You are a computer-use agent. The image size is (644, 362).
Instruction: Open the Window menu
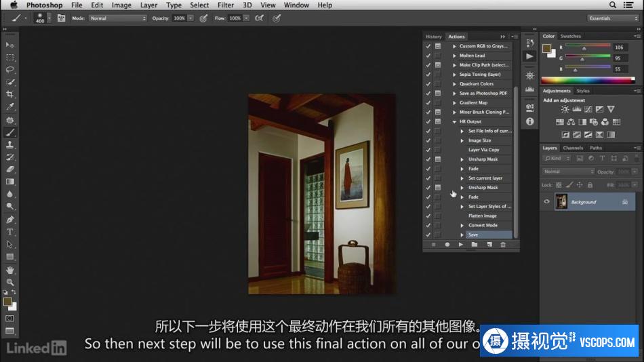tap(296, 5)
